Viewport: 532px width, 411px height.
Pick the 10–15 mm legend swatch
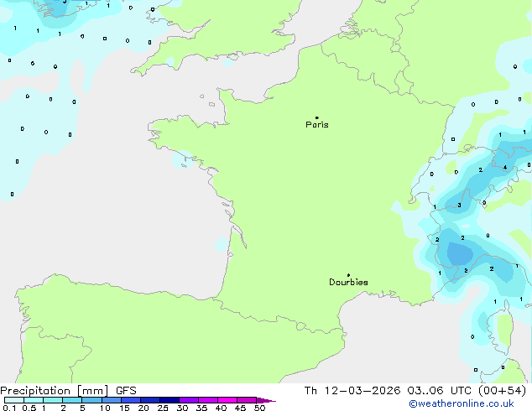(x=111, y=400)
